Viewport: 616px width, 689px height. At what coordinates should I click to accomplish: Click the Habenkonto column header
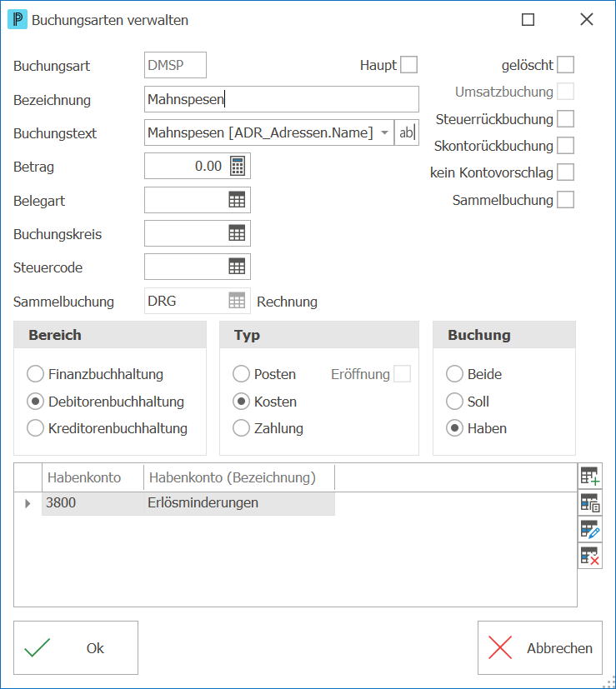[93, 477]
